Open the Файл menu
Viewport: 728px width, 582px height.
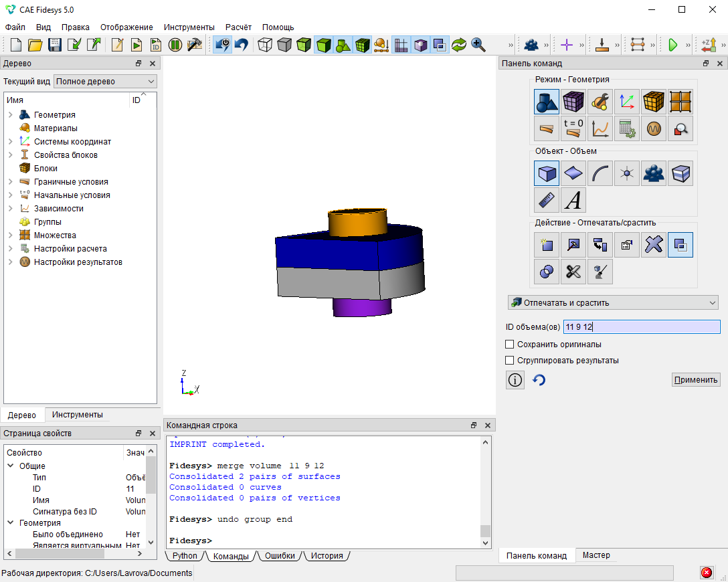[x=15, y=27]
